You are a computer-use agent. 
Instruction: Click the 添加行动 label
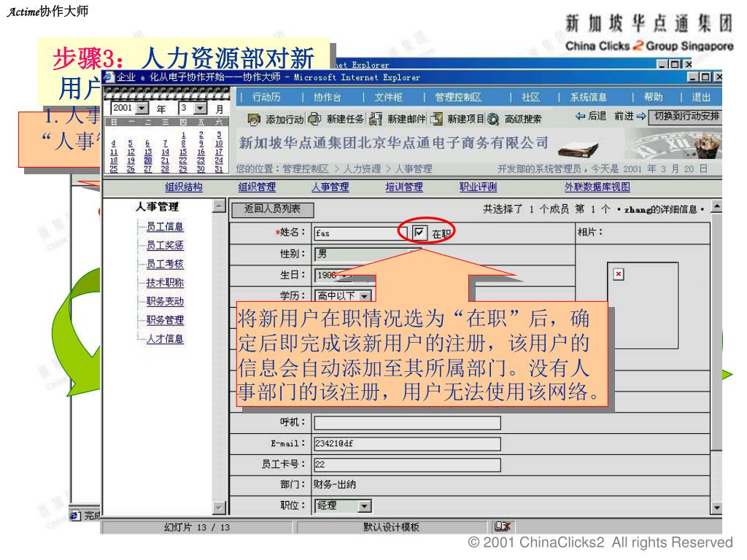[x=285, y=120]
